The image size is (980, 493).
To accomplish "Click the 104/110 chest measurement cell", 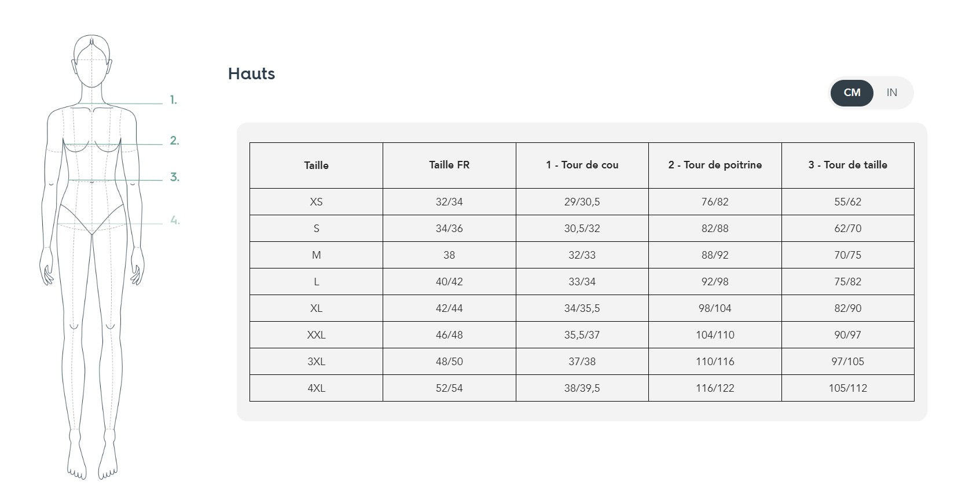I will coord(715,335).
